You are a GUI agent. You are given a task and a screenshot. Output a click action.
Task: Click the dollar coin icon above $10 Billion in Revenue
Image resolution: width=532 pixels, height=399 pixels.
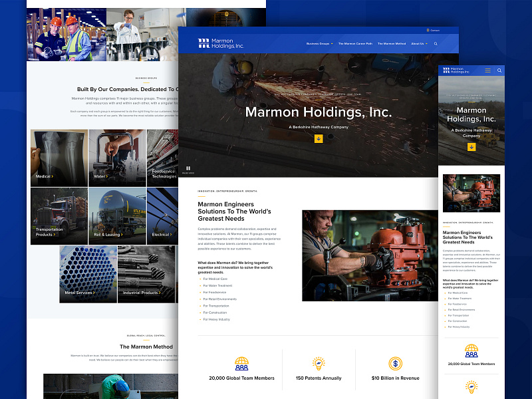coord(395,364)
